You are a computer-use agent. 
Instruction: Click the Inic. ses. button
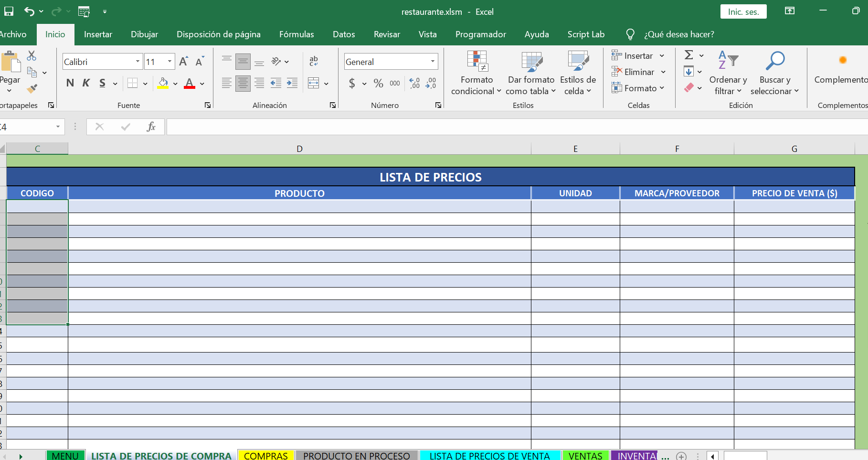tap(743, 11)
